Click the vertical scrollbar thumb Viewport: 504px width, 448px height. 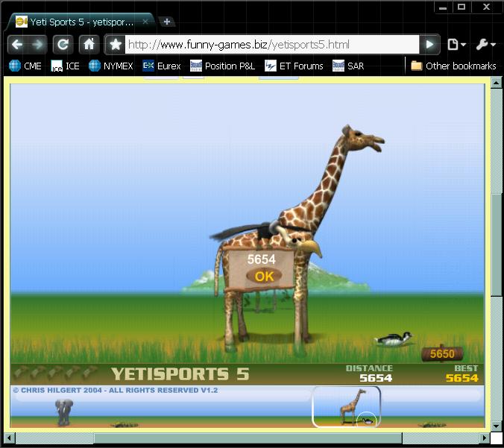497,245
